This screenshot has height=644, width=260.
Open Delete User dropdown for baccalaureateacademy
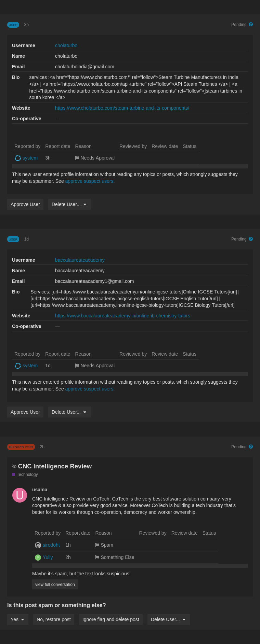pyautogui.click(x=69, y=412)
